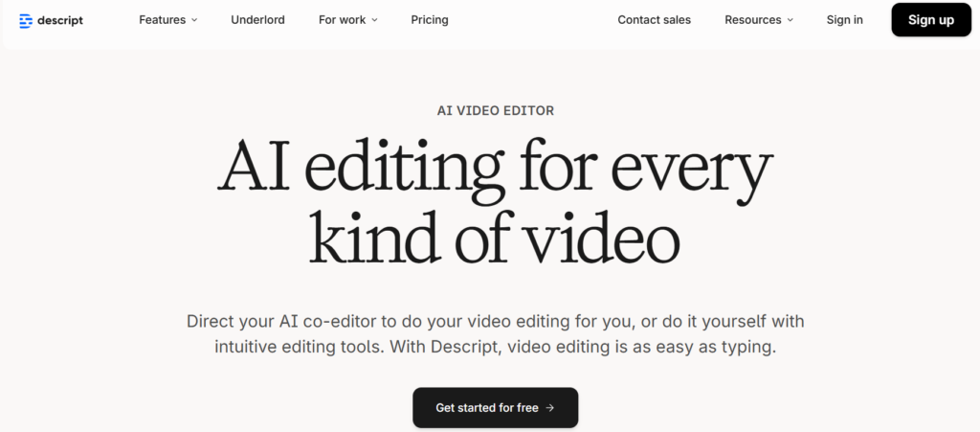The image size is (980, 432).
Task: Click the Descript logo icon
Action: (26, 20)
